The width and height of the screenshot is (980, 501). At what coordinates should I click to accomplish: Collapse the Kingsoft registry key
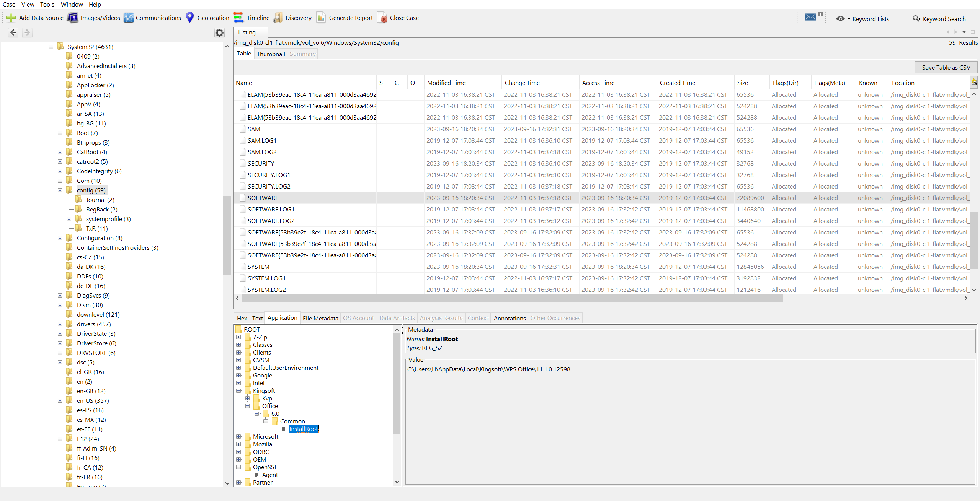pos(238,390)
